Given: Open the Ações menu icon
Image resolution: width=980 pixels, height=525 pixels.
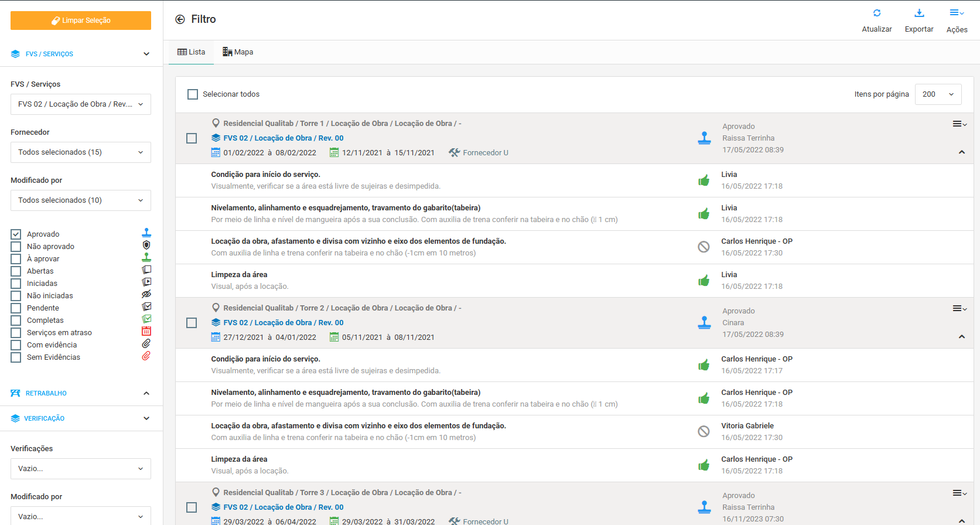Looking at the screenshot, I should 957,13.
